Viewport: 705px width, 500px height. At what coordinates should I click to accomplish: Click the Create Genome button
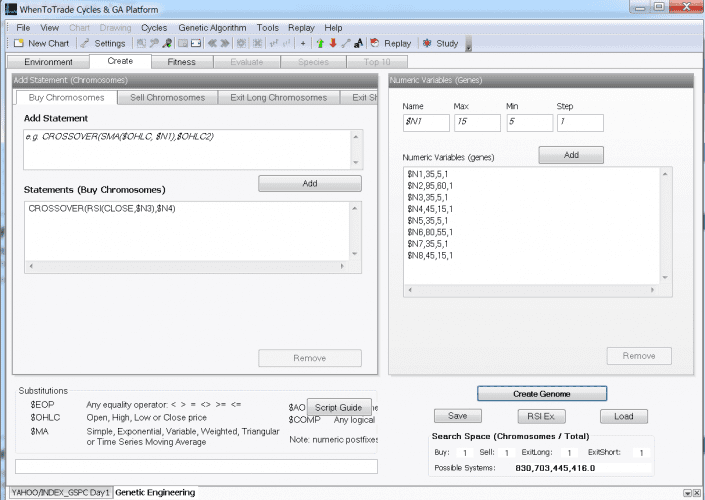click(x=542, y=393)
